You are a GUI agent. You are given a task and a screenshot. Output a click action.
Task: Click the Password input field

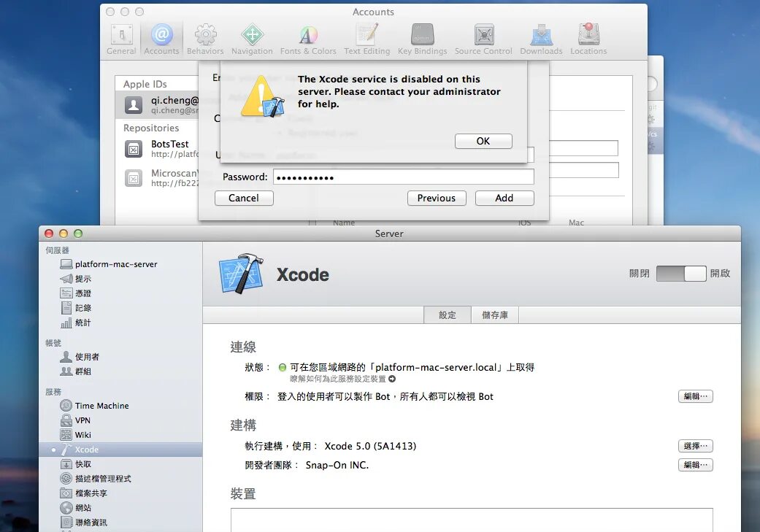403,177
